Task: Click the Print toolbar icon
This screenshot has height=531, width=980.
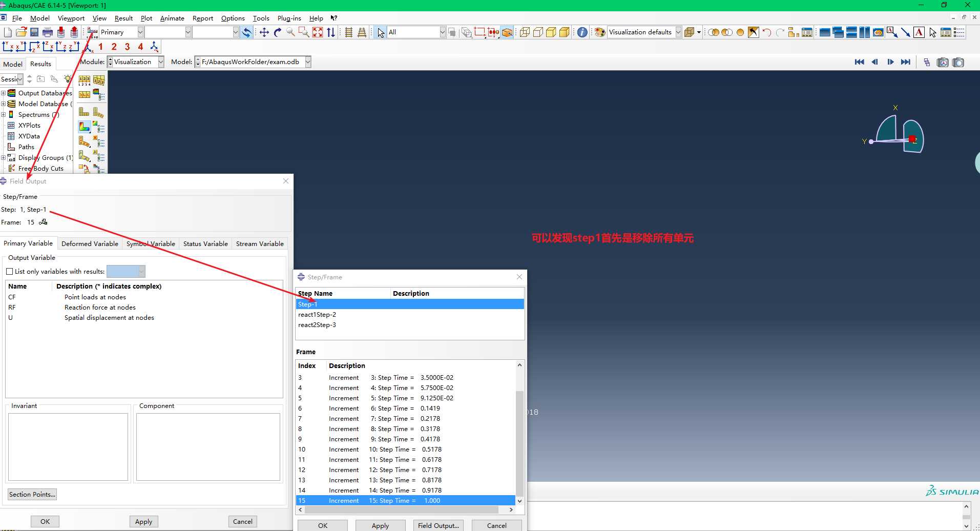Action: (x=48, y=32)
